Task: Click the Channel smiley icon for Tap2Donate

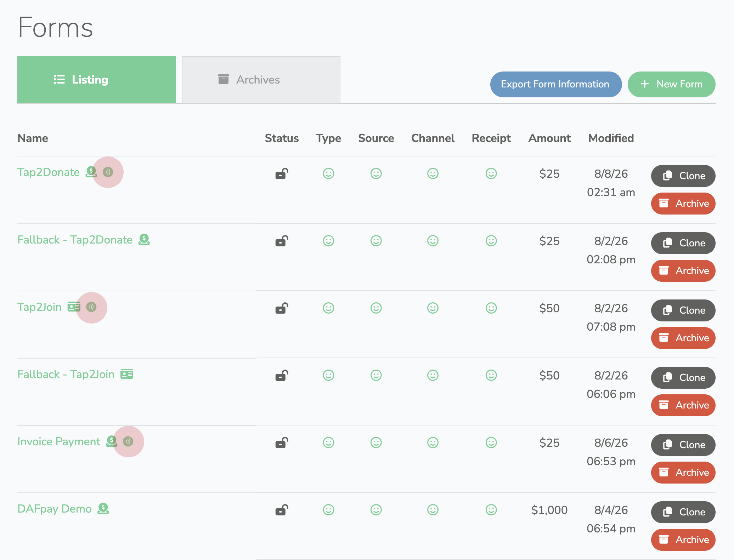Action: click(x=433, y=173)
